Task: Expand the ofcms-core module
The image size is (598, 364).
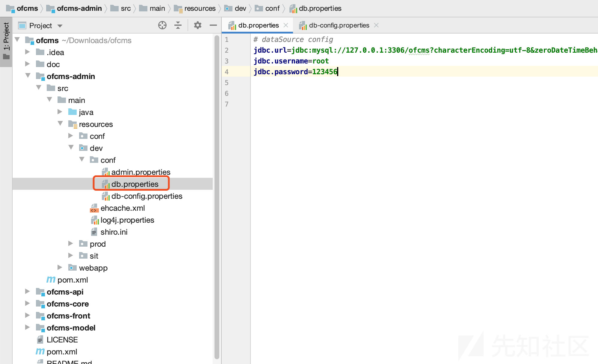Action: pos(28,303)
